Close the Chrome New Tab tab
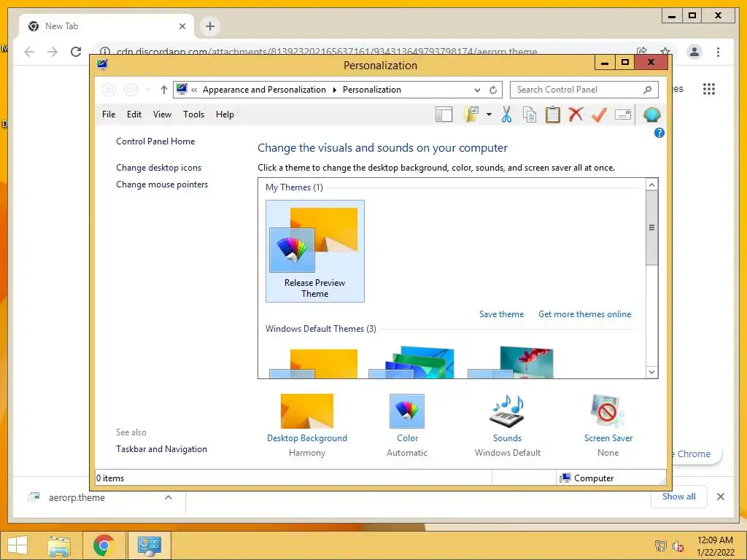Image resolution: width=747 pixels, height=560 pixels. coord(182,26)
